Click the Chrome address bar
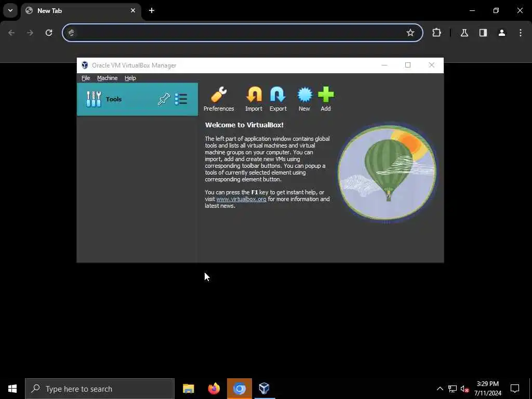Screen dimensions: 532x399 pos(243,33)
